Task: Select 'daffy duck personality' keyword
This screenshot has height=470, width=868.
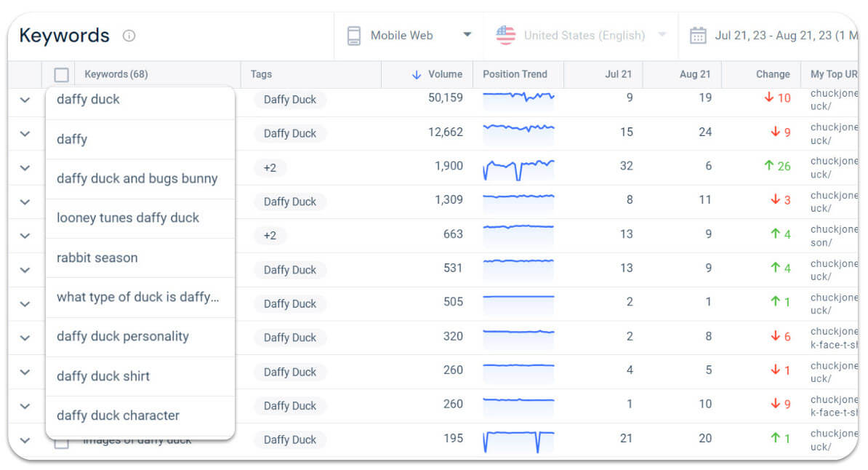Action: pos(140,336)
